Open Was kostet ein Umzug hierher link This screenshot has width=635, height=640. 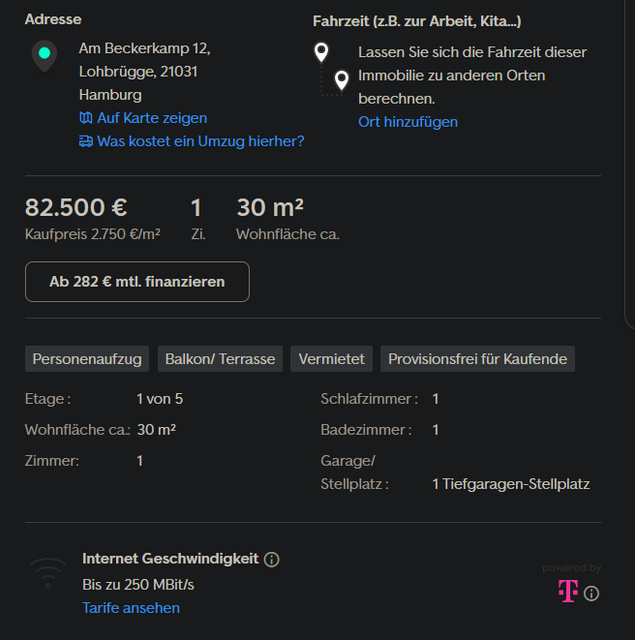coord(201,141)
